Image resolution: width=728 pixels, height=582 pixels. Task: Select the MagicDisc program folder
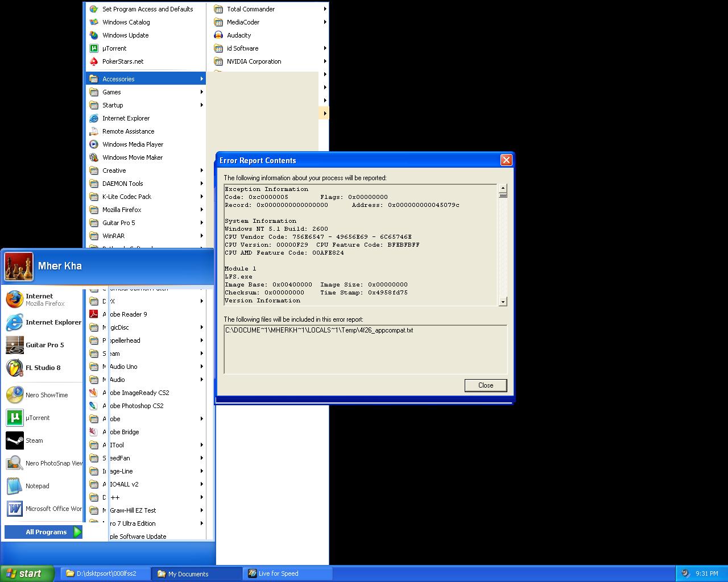click(x=146, y=327)
